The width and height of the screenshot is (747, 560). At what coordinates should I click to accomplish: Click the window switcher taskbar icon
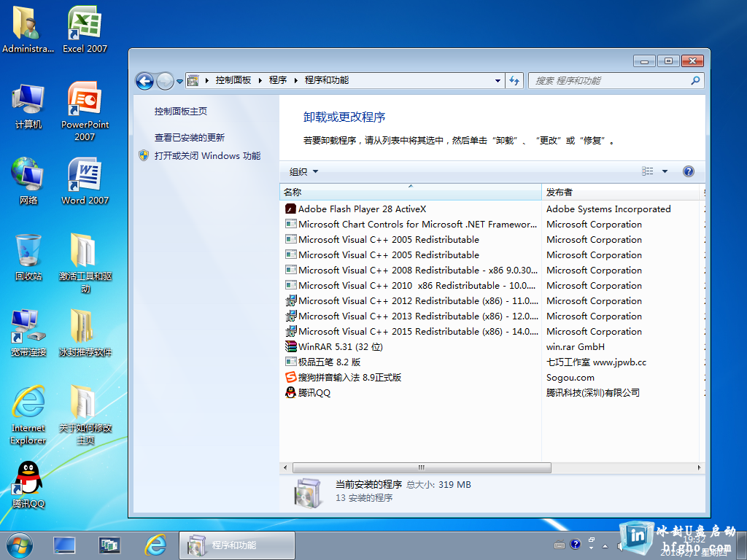(x=109, y=545)
